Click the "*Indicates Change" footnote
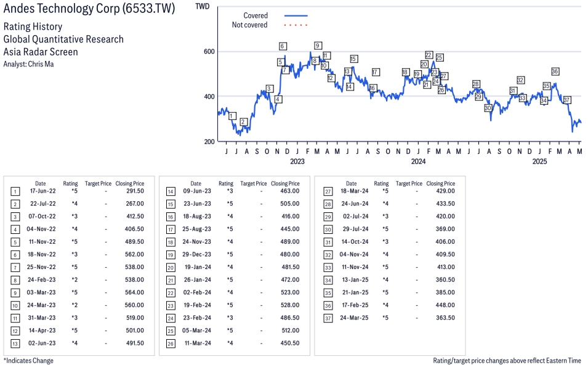 coord(28,361)
